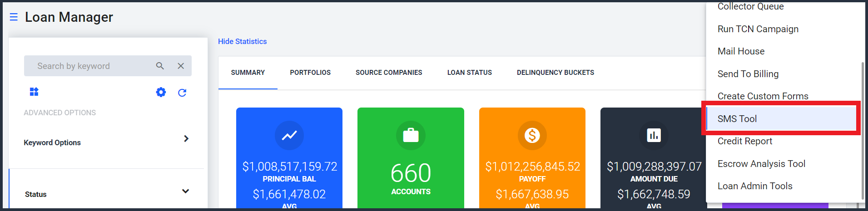
Task: Expand the Status section chevron
Action: [x=185, y=191]
